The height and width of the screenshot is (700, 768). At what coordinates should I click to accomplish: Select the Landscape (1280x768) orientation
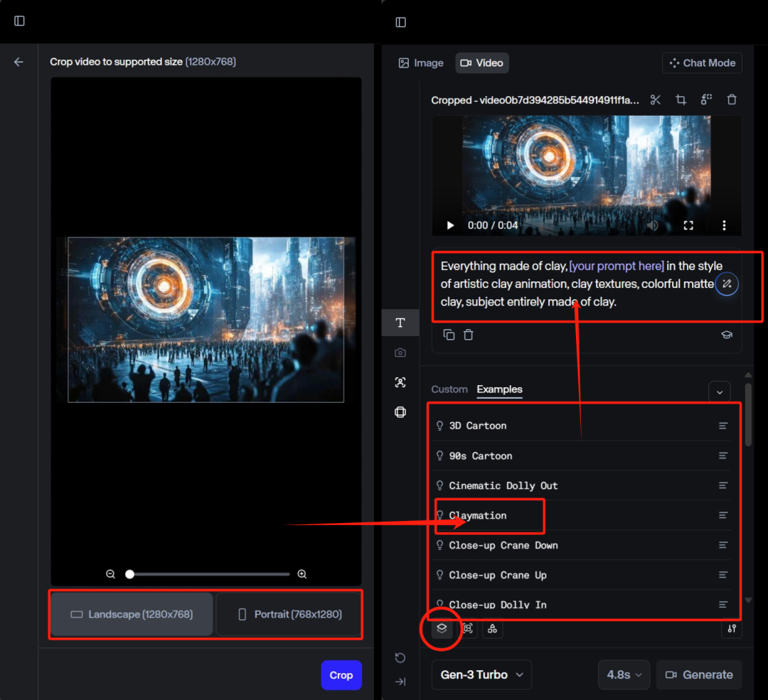pyautogui.click(x=132, y=614)
